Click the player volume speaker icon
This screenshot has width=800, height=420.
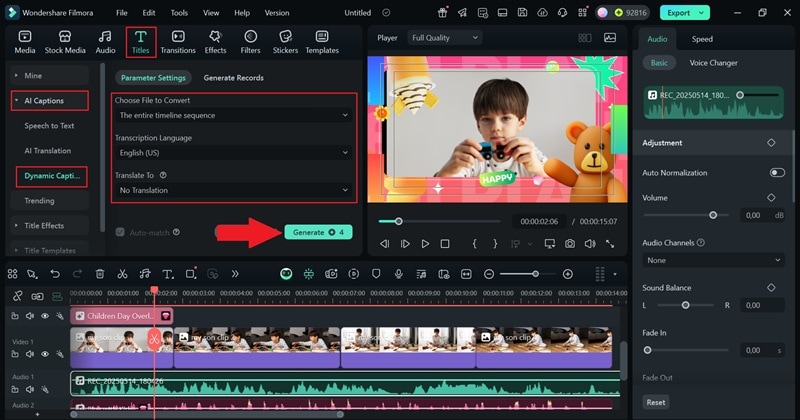pos(590,244)
